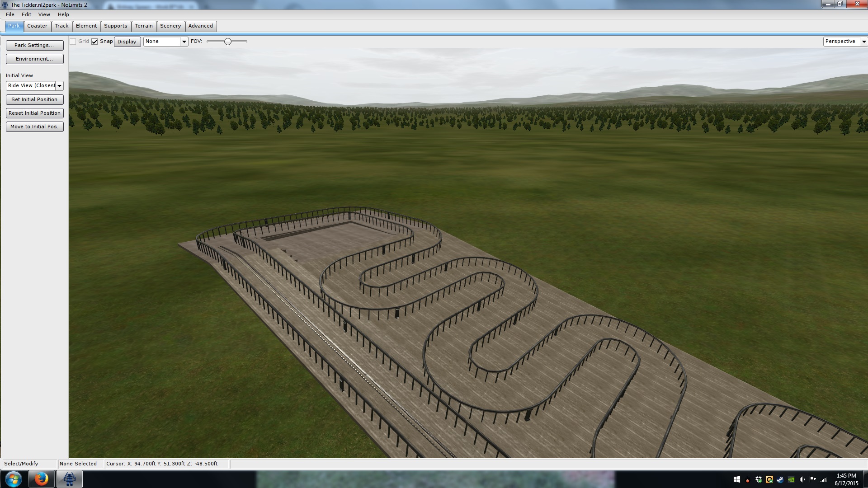Image resolution: width=868 pixels, height=488 pixels.
Task: Open the Edit menu
Action: (x=26, y=14)
